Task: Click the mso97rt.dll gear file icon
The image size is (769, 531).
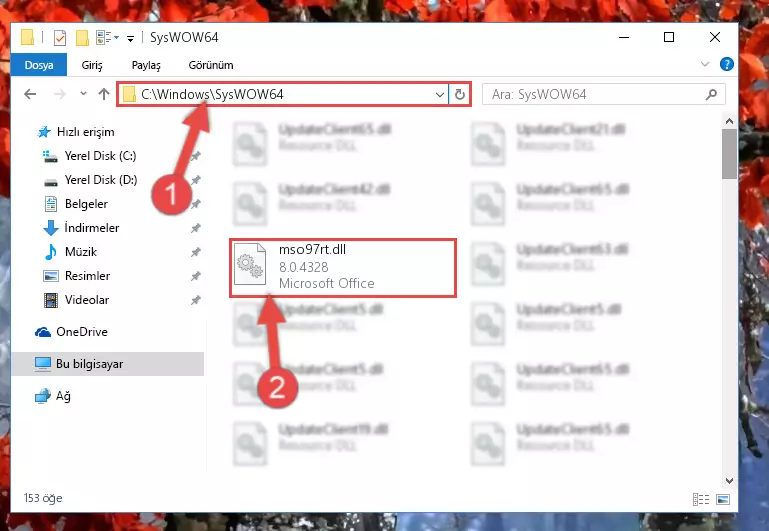Action: tap(250, 264)
